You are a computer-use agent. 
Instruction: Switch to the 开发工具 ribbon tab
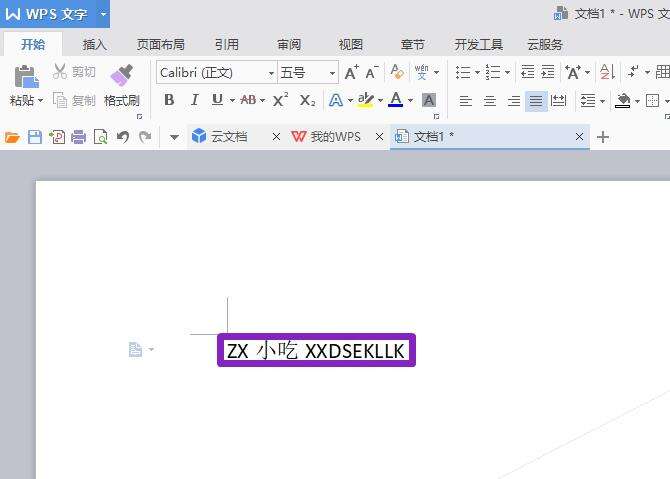[479, 44]
